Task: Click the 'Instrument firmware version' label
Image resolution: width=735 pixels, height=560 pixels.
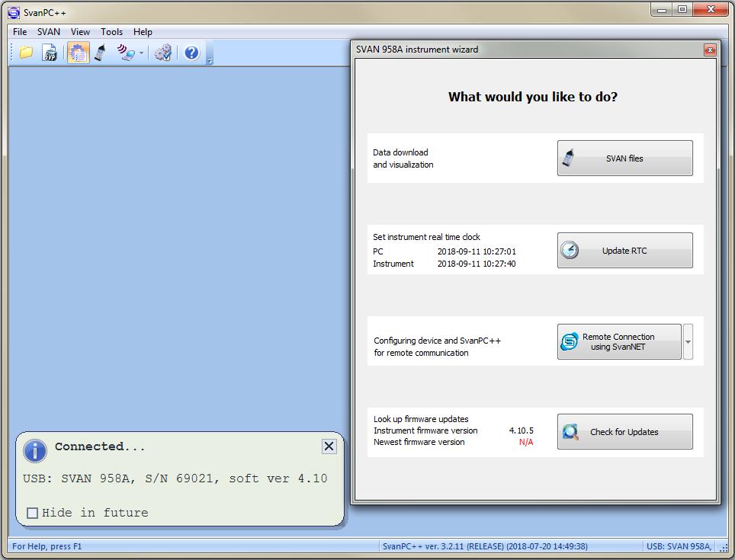Action: click(425, 430)
